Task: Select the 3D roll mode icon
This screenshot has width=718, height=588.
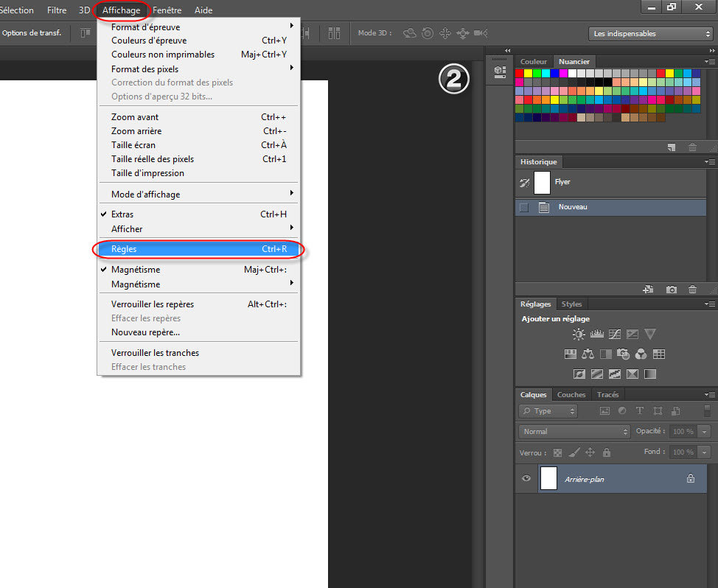Action: click(428, 33)
